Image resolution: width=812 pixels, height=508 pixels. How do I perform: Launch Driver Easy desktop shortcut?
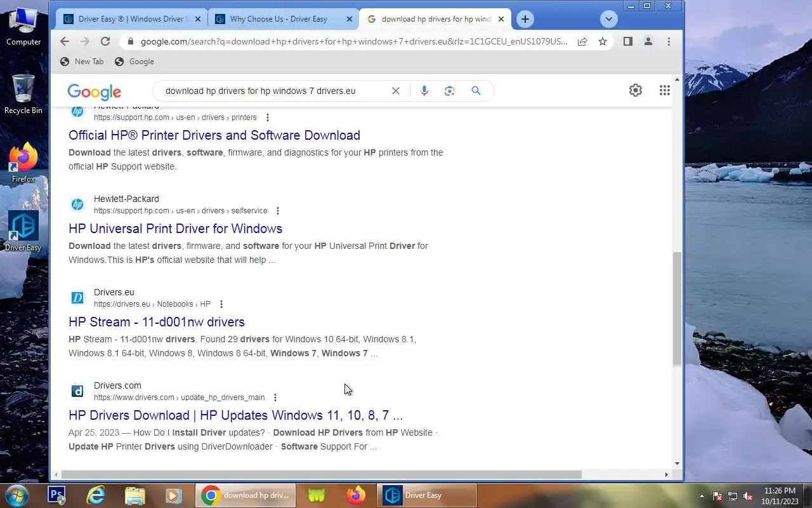click(23, 231)
